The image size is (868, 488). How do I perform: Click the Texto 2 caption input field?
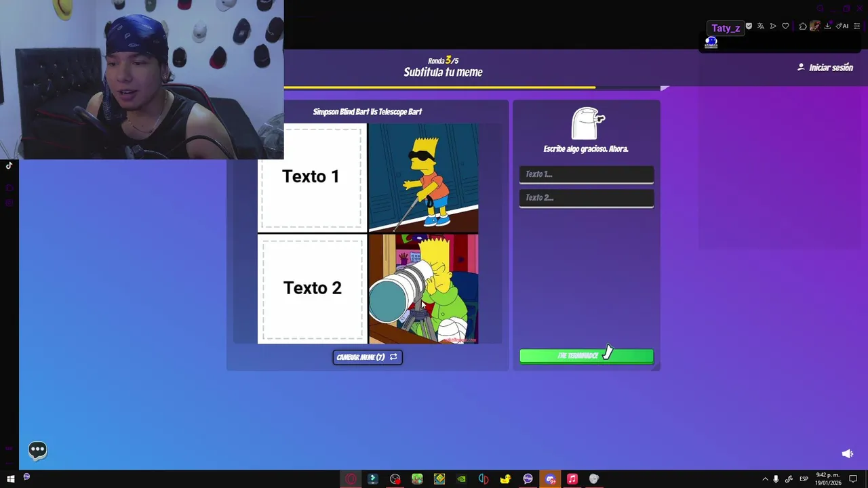(x=587, y=198)
